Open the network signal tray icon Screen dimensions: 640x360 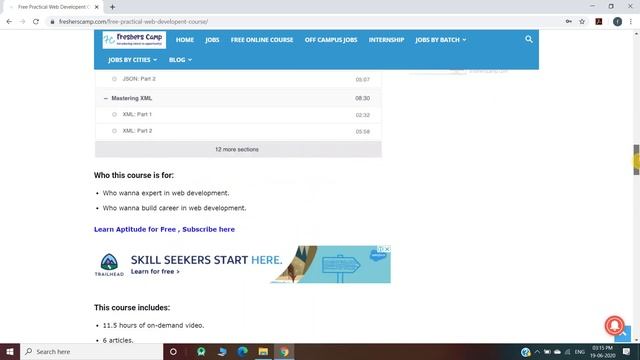point(568,352)
